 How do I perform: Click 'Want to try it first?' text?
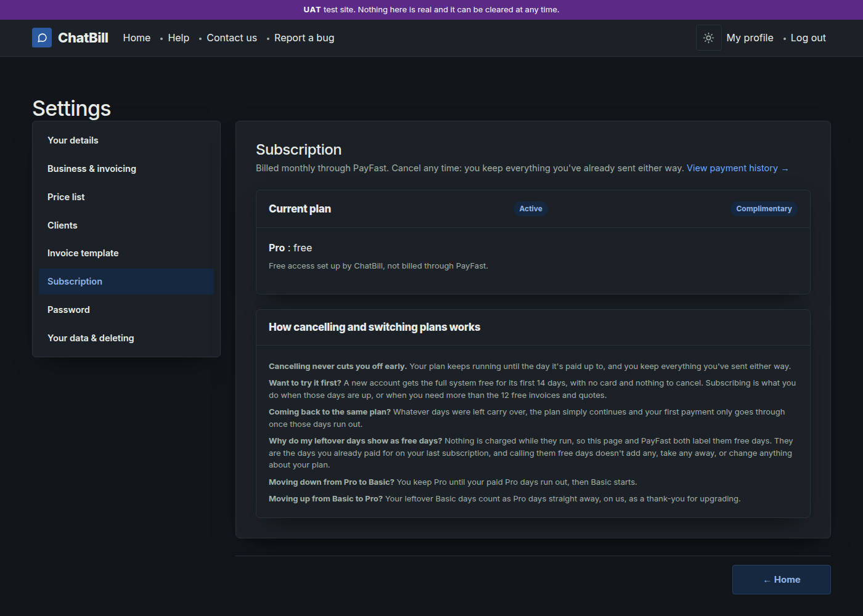point(305,383)
